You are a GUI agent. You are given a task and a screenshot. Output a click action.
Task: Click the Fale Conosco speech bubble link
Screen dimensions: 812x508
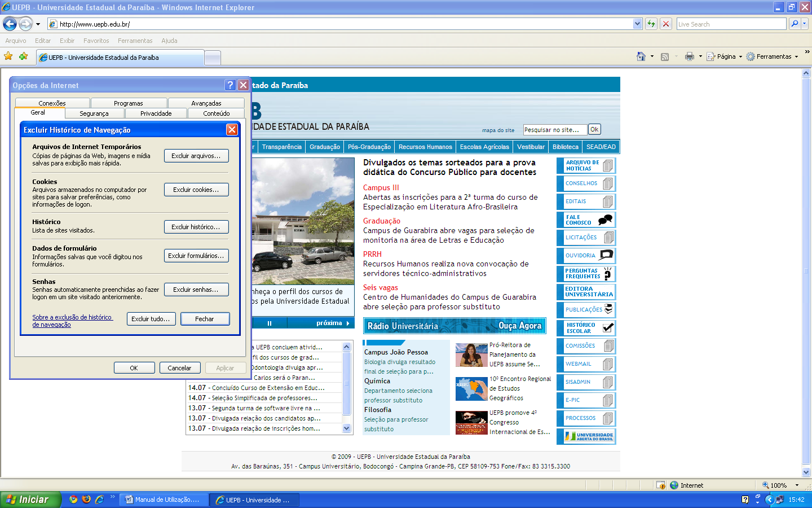point(586,220)
